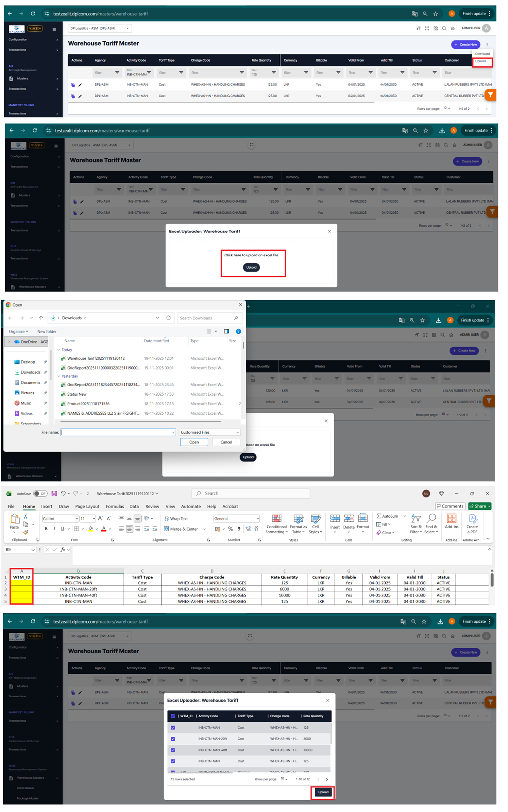Toggle the AutoSave switch in Excel
Screen dimensions: 508x812
[40, 494]
